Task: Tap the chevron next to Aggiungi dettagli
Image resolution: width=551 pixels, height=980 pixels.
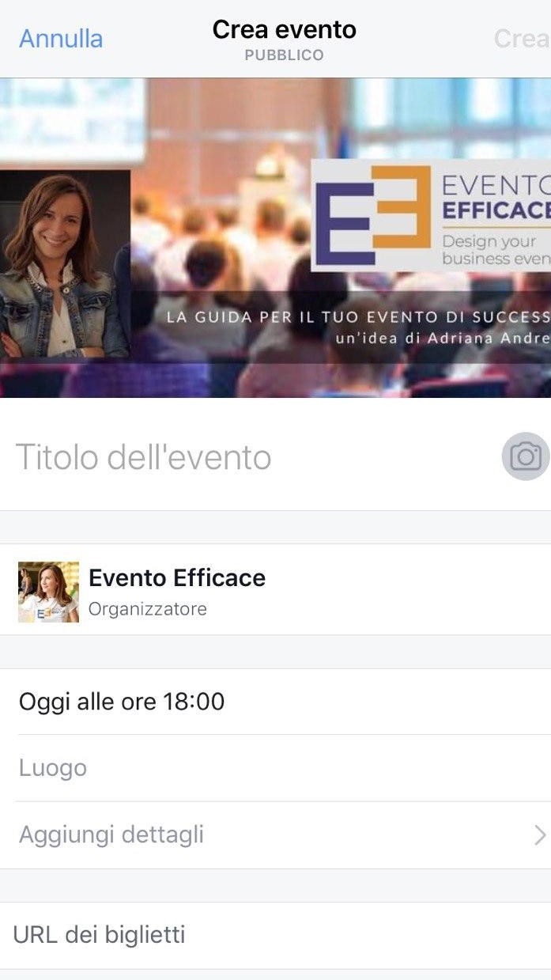Action: click(x=540, y=834)
